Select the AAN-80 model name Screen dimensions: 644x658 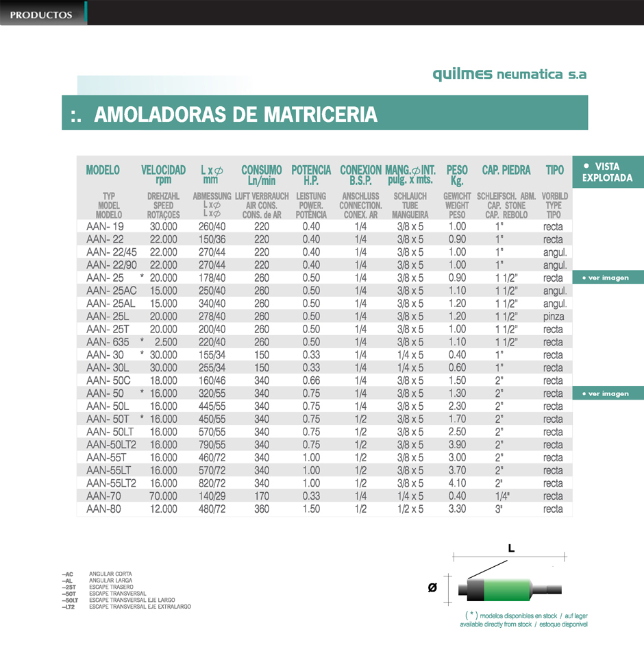click(105, 509)
